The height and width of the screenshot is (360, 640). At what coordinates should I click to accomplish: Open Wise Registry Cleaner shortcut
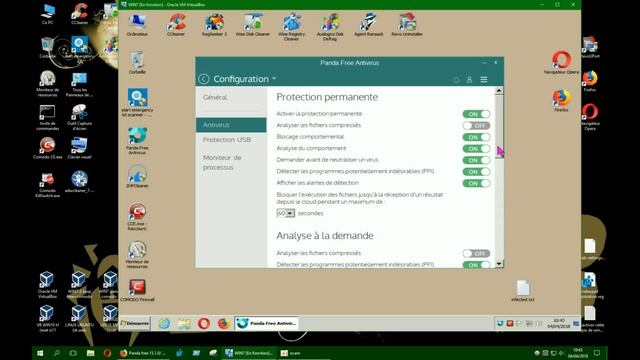click(x=291, y=27)
